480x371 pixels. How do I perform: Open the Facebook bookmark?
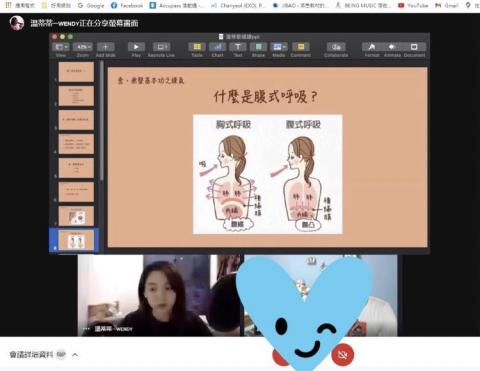point(127,5)
